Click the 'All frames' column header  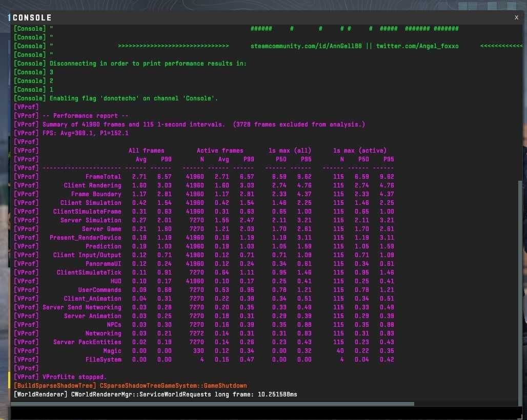point(146,151)
